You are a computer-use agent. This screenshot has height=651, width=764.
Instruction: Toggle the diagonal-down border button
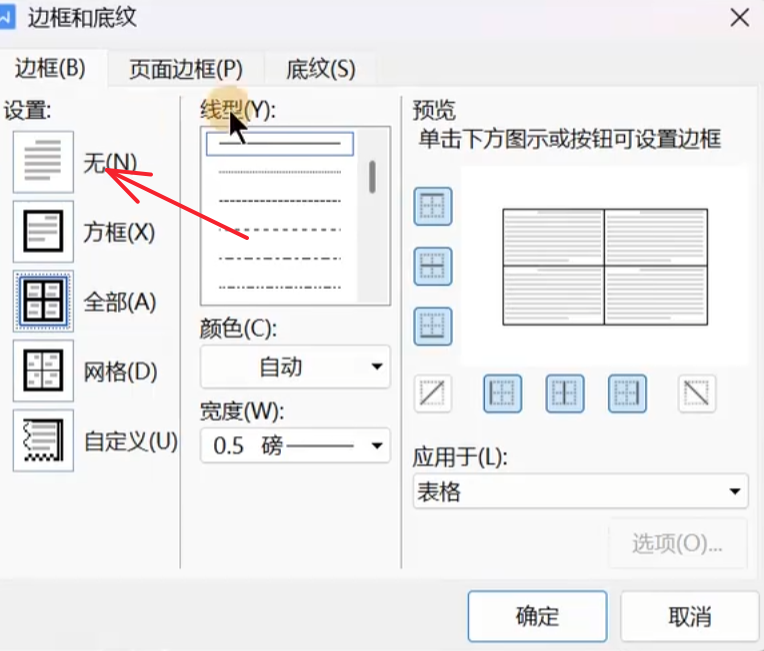click(697, 394)
